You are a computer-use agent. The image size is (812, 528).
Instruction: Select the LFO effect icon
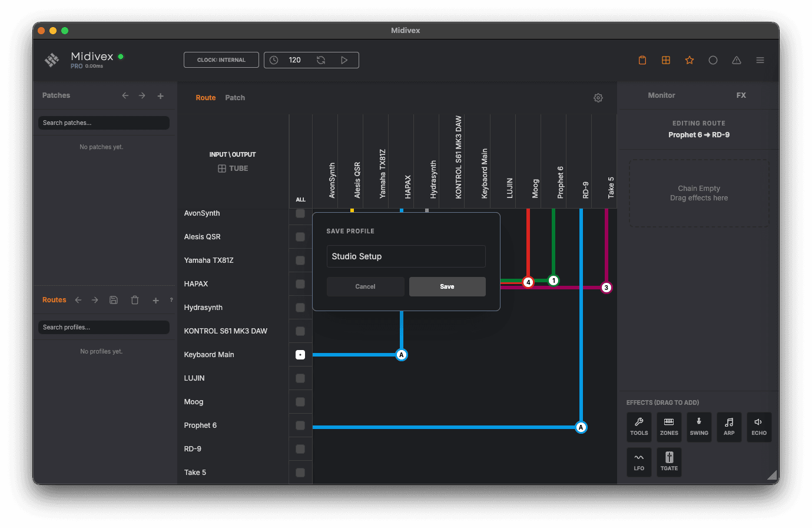pyautogui.click(x=639, y=462)
